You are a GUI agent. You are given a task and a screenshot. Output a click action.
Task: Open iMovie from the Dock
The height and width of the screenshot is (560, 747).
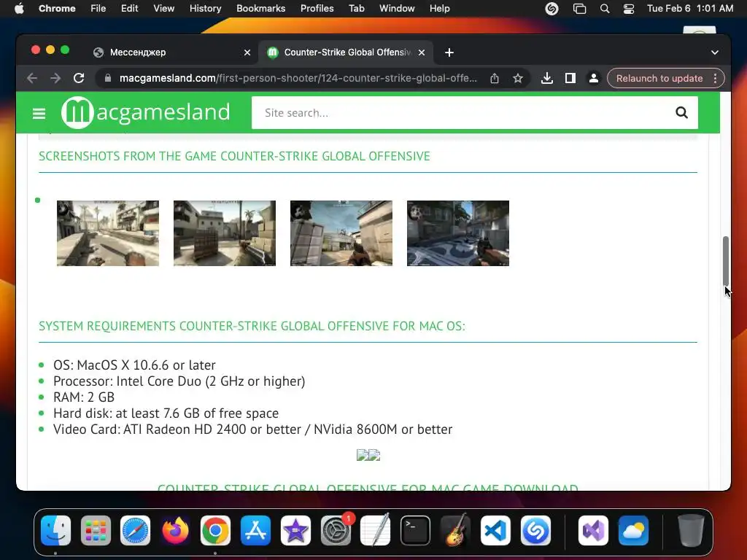(295, 531)
